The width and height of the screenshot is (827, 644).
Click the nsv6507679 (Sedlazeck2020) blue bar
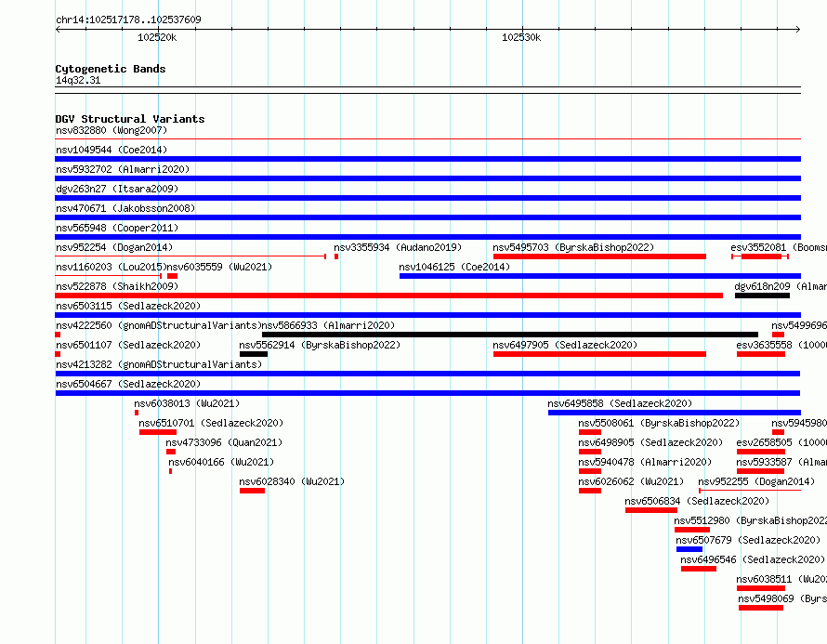[x=689, y=549]
